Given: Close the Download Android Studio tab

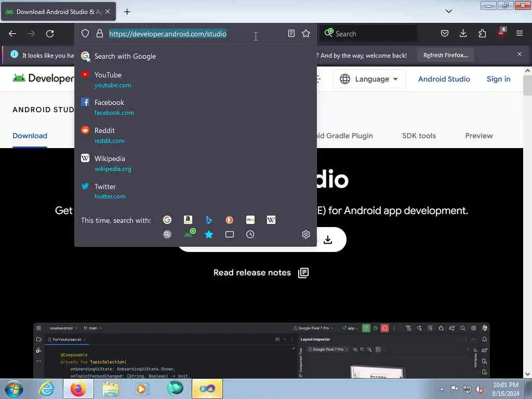Looking at the screenshot, I should click(x=108, y=12).
